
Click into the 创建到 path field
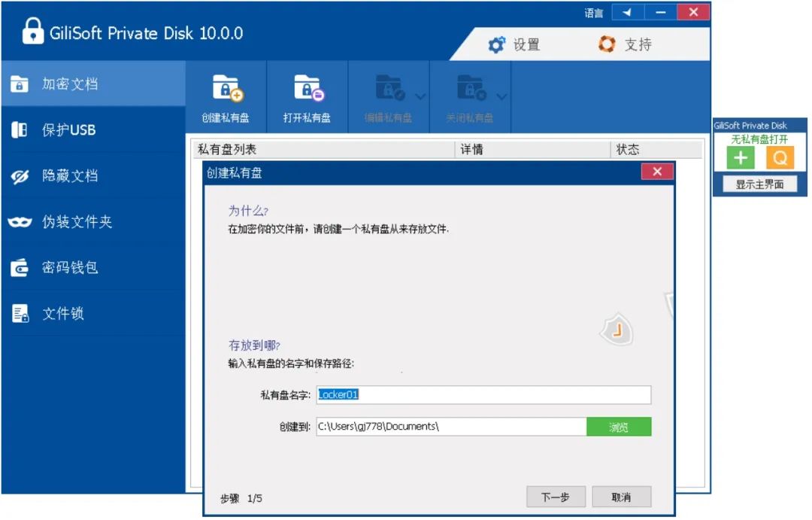coord(452,427)
